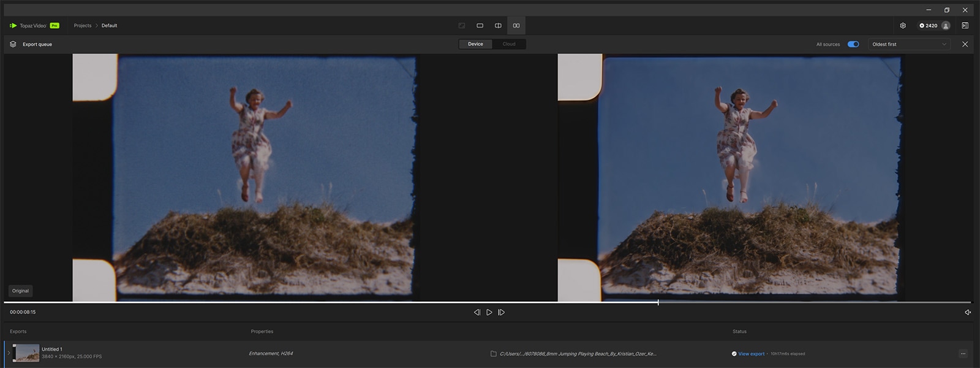The height and width of the screenshot is (368, 980).
Task: Mute audio with the speaker icon
Action: (968, 312)
